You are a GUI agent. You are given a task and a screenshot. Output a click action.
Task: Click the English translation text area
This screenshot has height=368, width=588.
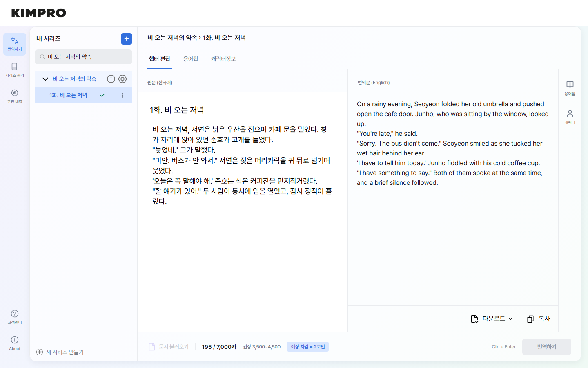click(453, 143)
